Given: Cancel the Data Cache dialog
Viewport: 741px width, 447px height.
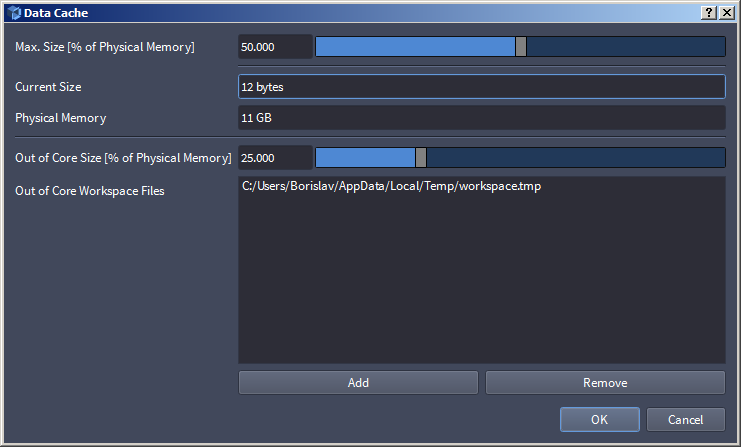Looking at the screenshot, I should [x=686, y=420].
